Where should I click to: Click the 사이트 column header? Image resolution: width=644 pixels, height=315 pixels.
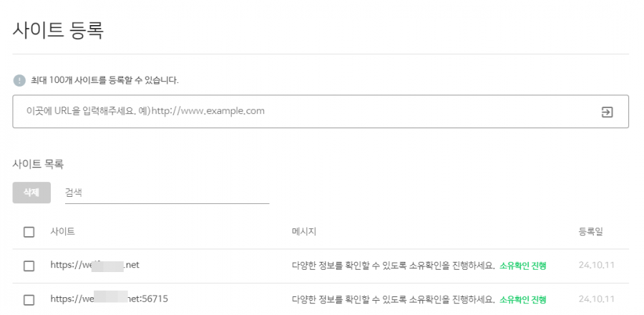(62, 232)
